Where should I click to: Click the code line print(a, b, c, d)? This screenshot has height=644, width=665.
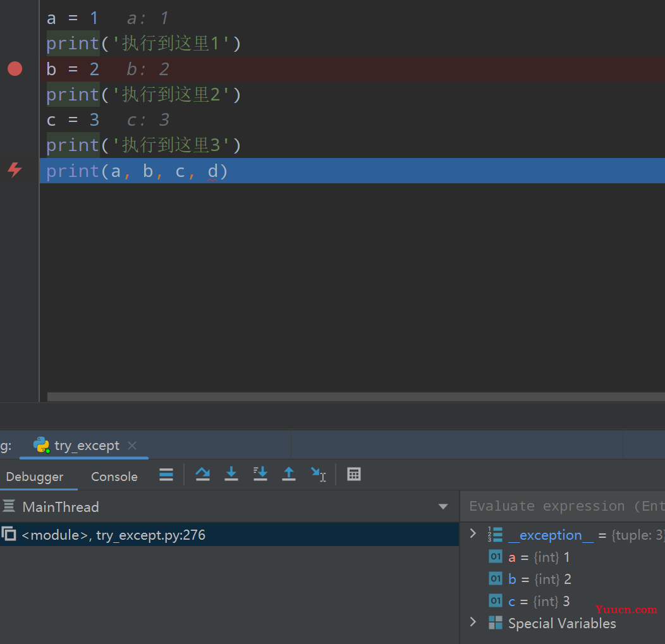[137, 171]
